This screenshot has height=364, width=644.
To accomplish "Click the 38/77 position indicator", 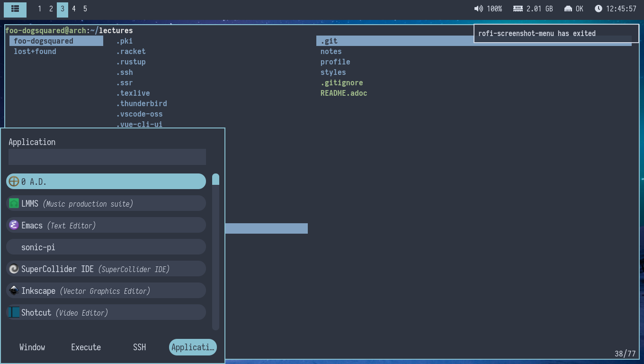I will click(x=625, y=354).
